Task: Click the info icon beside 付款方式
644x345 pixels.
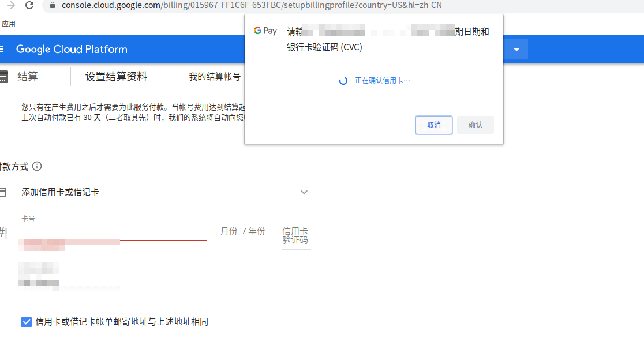Action: [x=37, y=167]
